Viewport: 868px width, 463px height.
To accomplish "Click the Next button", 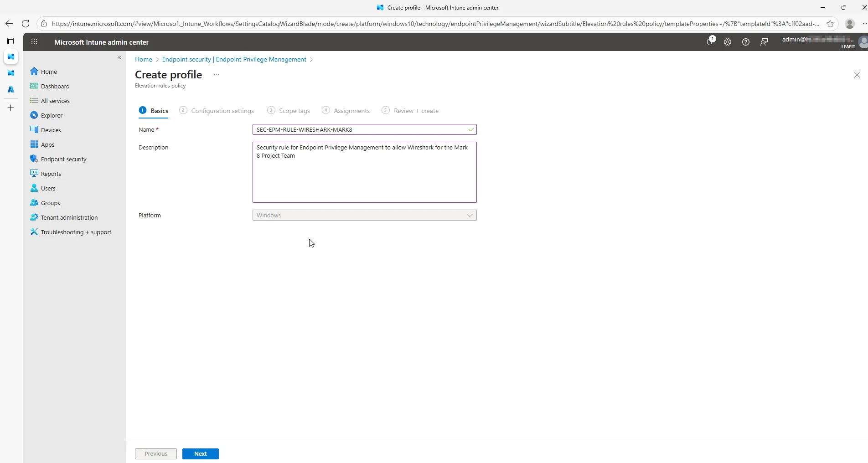I will (x=201, y=454).
